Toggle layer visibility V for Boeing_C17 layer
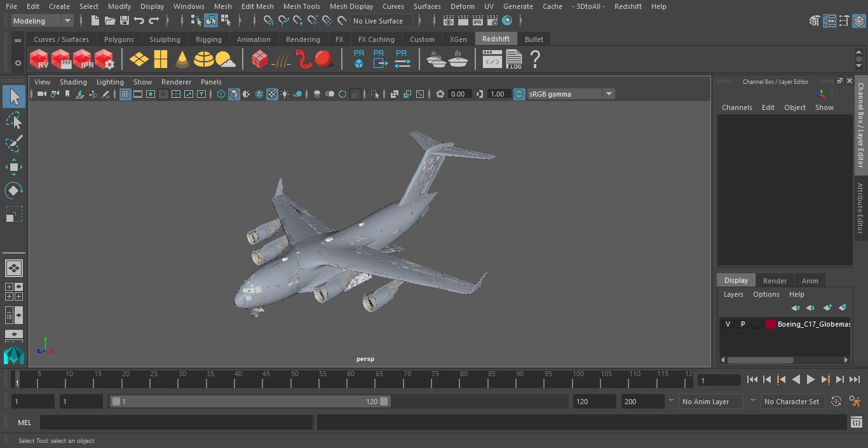 728,324
